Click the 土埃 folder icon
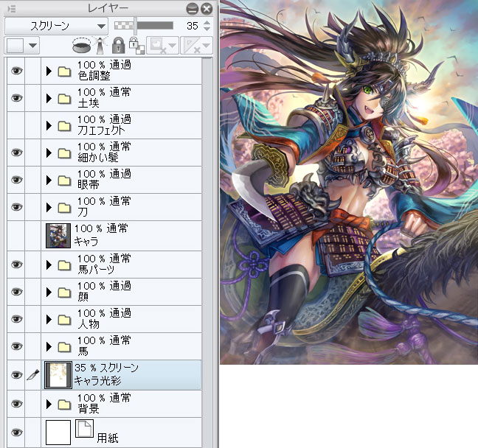The height and width of the screenshot is (448, 478). click(x=64, y=99)
